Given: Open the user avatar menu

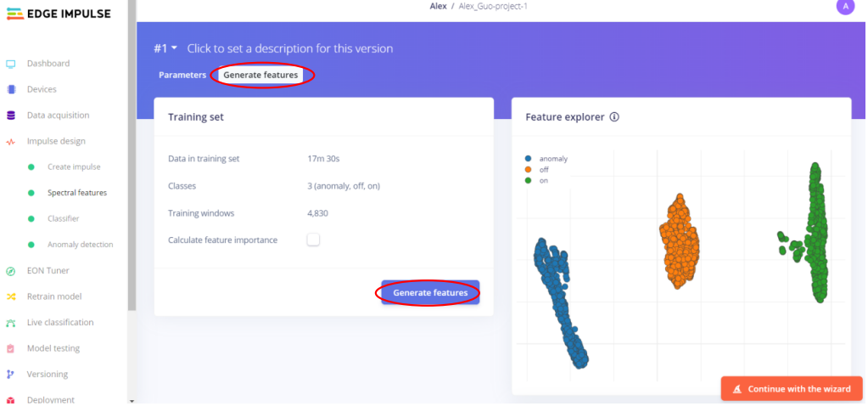Looking at the screenshot, I should point(843,7).
